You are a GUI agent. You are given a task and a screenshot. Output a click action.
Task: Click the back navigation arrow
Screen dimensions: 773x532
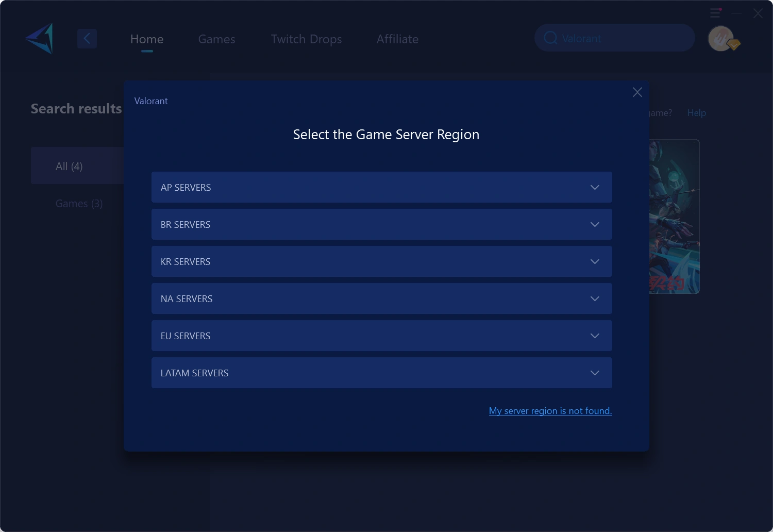tap(87, 38)
